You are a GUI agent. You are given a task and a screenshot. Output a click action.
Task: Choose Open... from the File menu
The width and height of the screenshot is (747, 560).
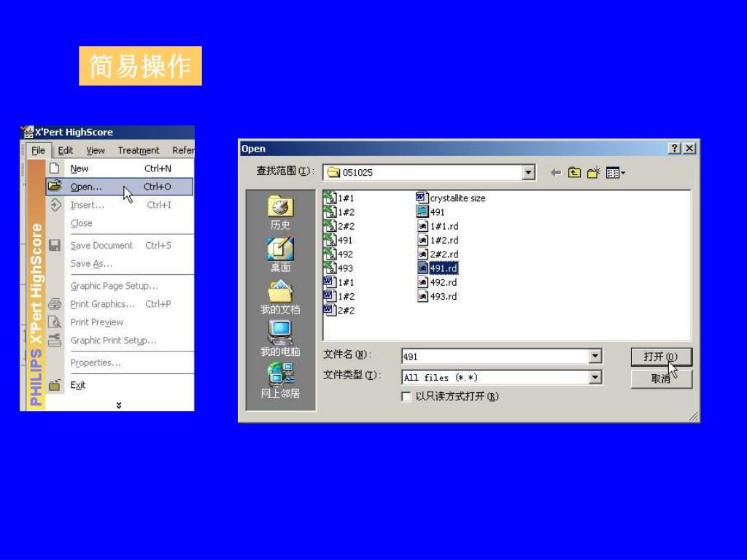(x=120, y=186)
